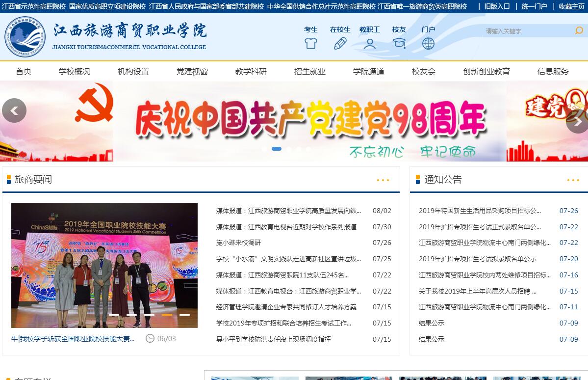
Task: Open the 教学科研 menu
Action: [x=251, y=71]
